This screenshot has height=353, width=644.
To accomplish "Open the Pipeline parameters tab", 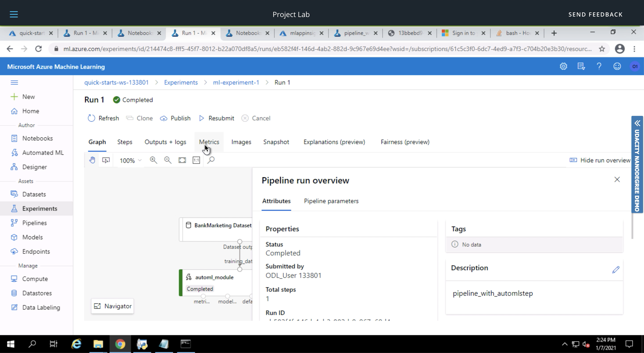I will point(331,201).
